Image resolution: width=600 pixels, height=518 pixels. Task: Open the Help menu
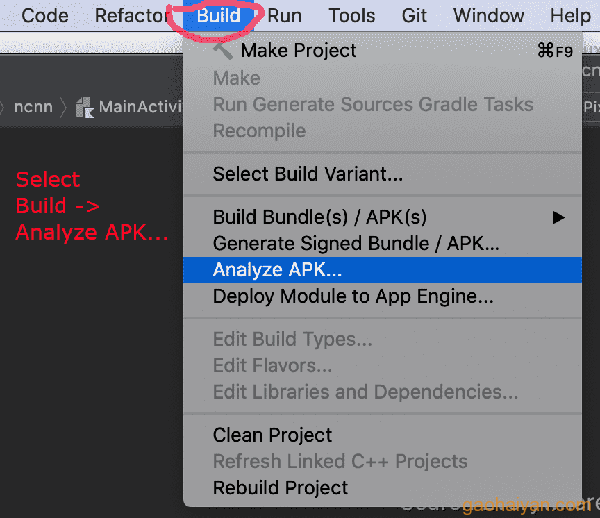570,16
